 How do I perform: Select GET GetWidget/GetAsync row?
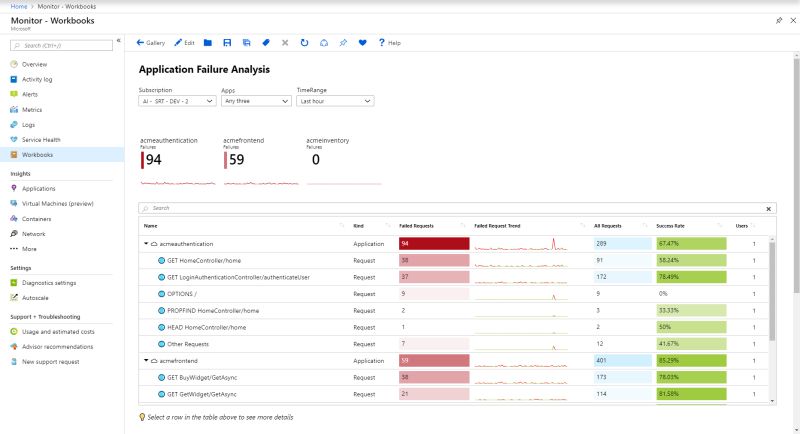454,394
